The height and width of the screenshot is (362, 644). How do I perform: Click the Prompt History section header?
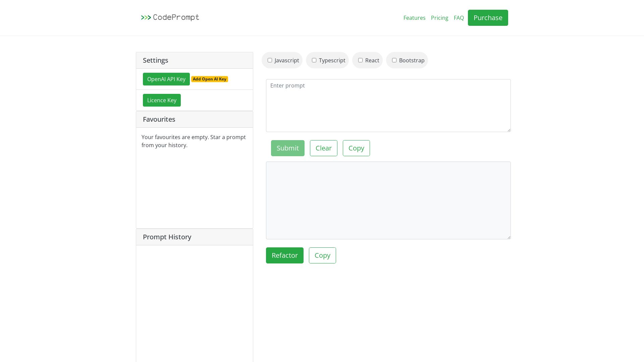click(167, 237)
